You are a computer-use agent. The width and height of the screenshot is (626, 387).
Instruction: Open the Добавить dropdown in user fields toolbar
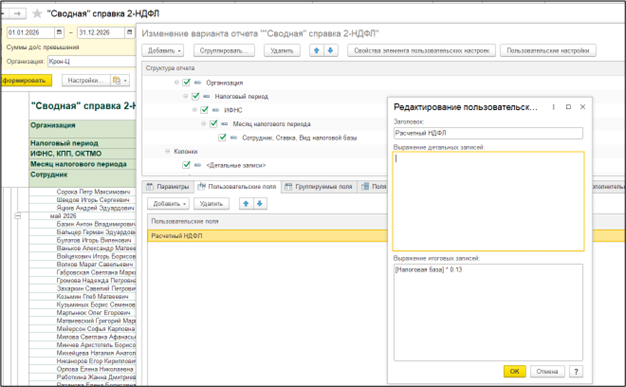168,204
